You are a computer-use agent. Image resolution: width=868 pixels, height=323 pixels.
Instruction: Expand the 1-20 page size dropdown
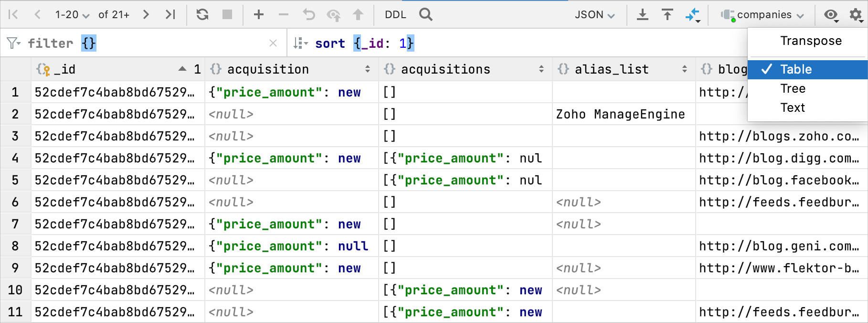(x=72, y=15)
